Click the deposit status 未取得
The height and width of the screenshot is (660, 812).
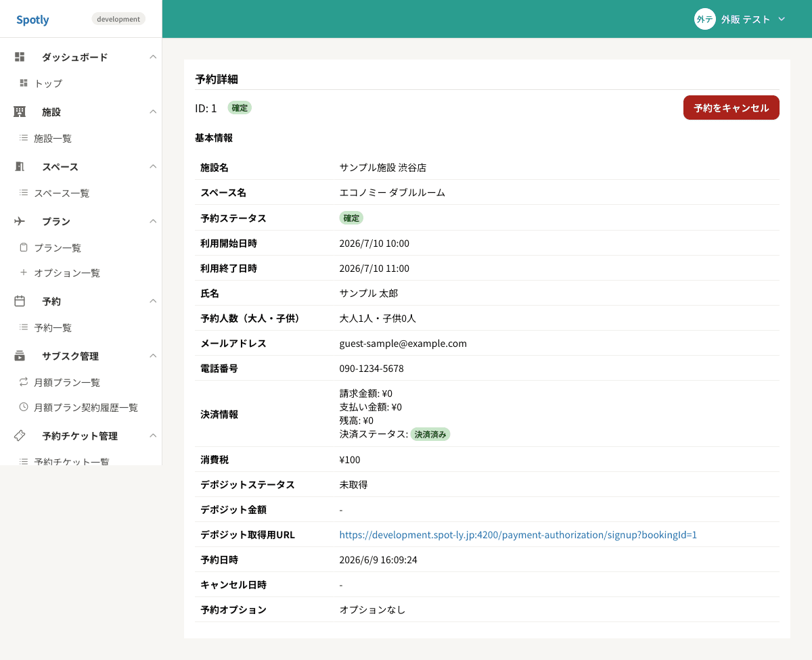[x=353, y=485]
